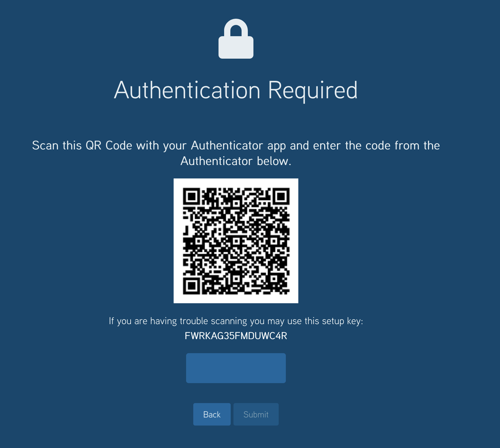Click the solid body of the padlock
The image size is (500, 448).
pos(236,47)
